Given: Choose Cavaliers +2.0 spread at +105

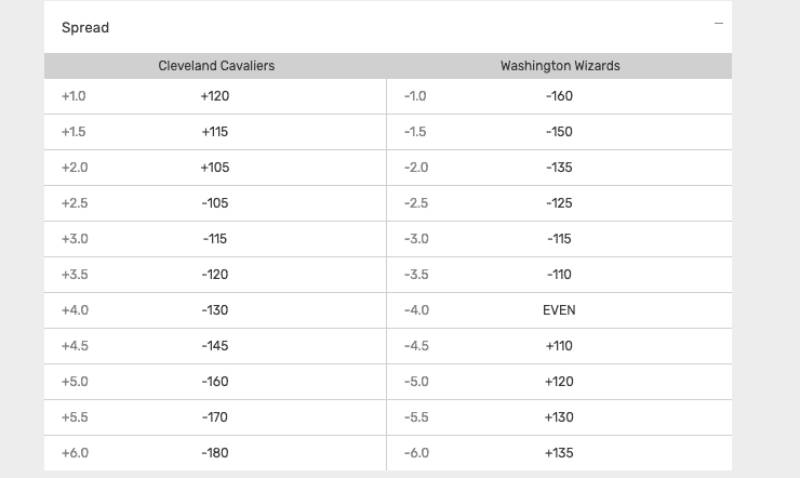Looking at the screenshot, I should click(x=215, y=168).
